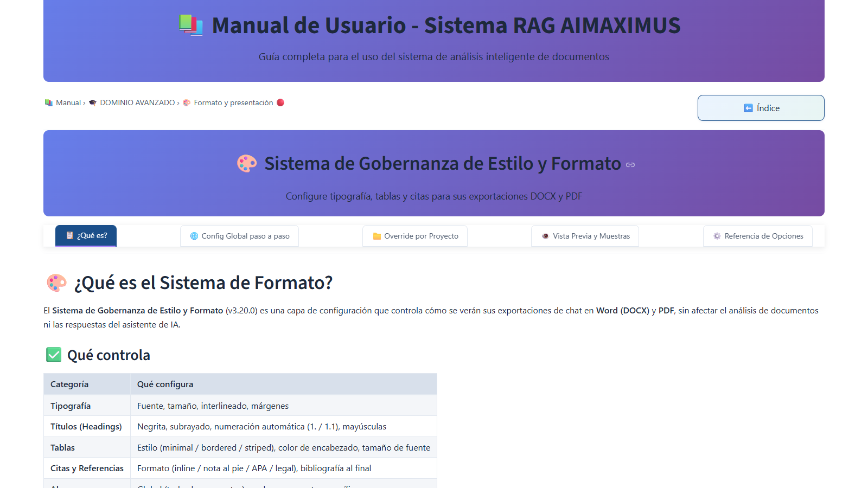Open the Referencia de Opciones tab

point(758,236)
